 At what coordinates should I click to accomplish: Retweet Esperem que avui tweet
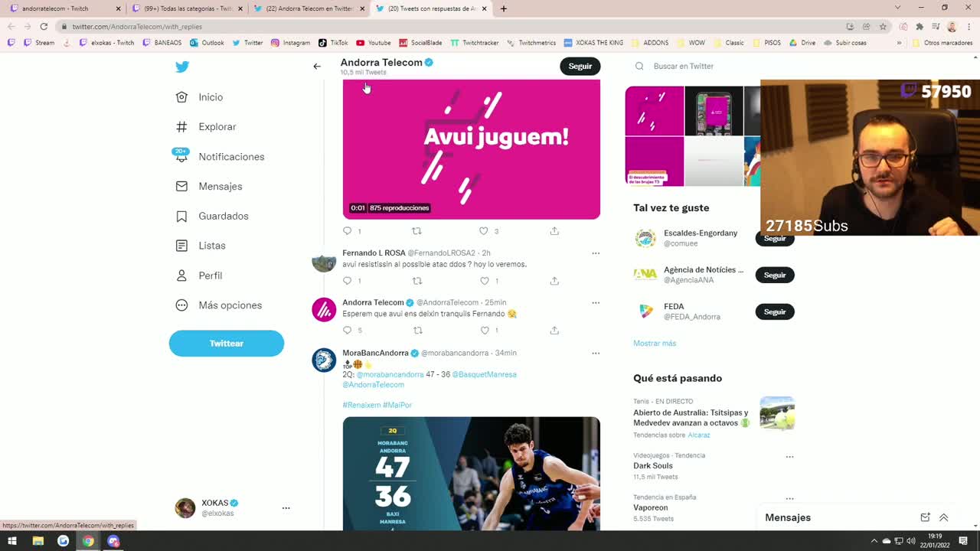pos(417,331)
